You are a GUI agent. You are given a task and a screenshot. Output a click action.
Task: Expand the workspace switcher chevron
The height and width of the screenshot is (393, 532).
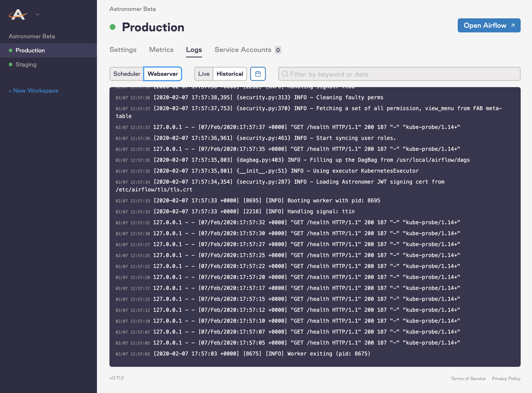(37, 14)
